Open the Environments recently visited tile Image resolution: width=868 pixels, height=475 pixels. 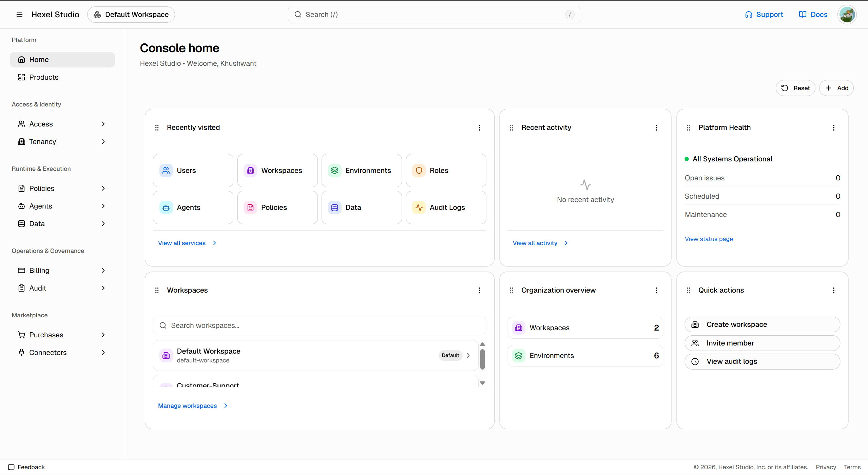pos(362,171)
